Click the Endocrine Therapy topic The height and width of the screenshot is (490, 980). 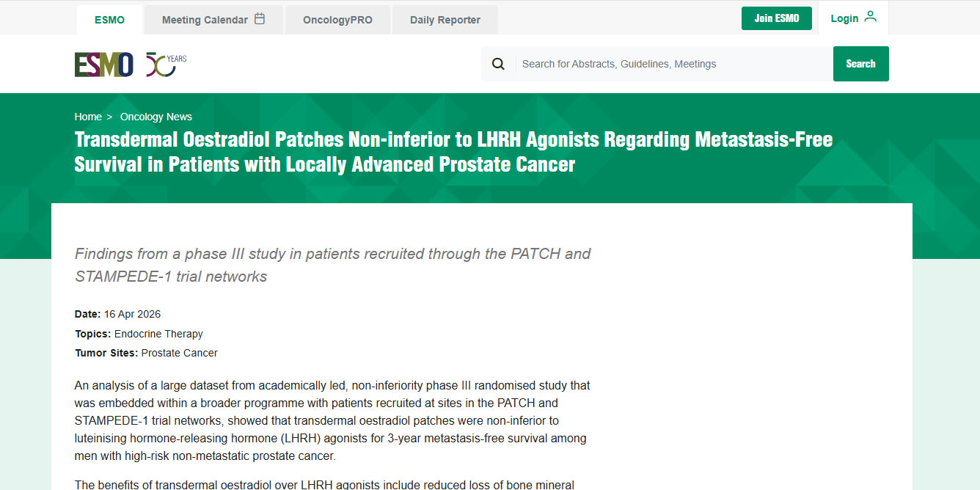click(158, 334)
